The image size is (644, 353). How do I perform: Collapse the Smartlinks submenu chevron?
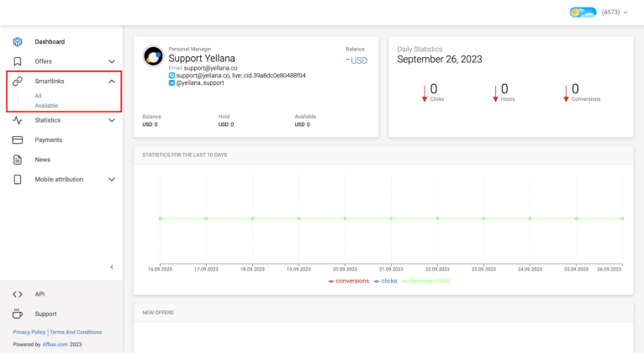112,82
